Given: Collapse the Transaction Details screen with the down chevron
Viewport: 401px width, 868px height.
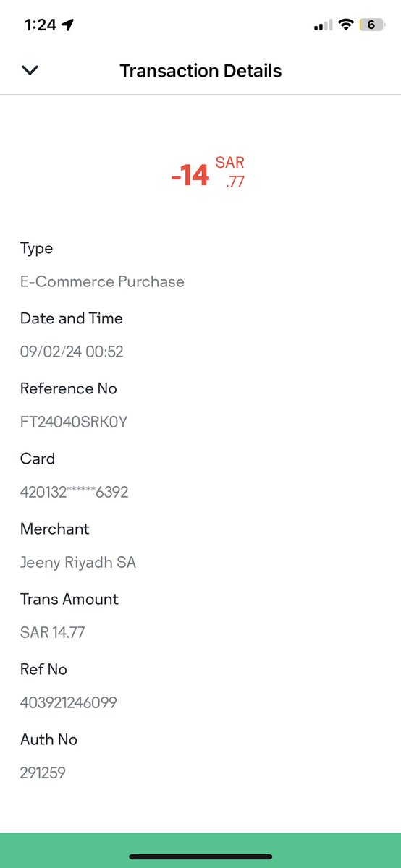Looking at the screenshot, I should (30, 70).
